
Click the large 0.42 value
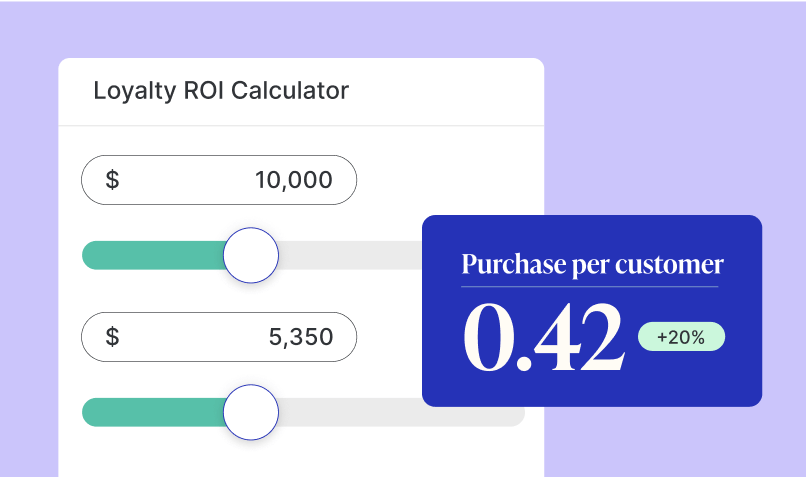pyautogui.click(x=543, y=337)
